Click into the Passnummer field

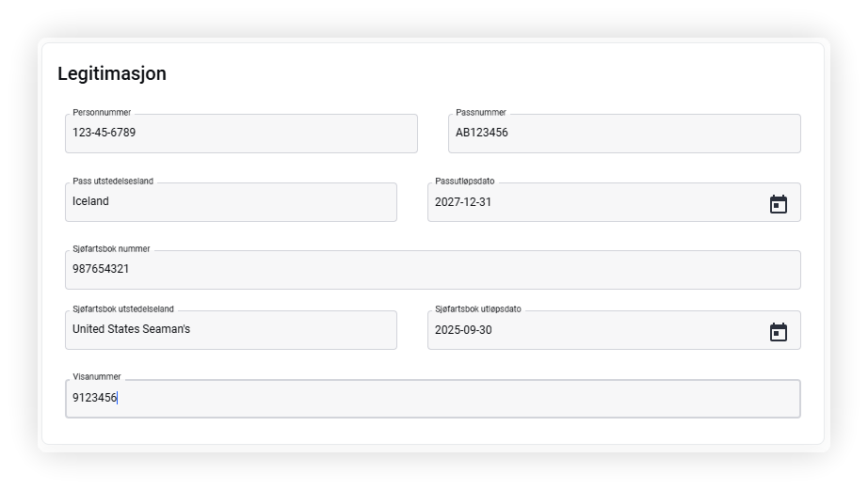[x=624, y=134]
